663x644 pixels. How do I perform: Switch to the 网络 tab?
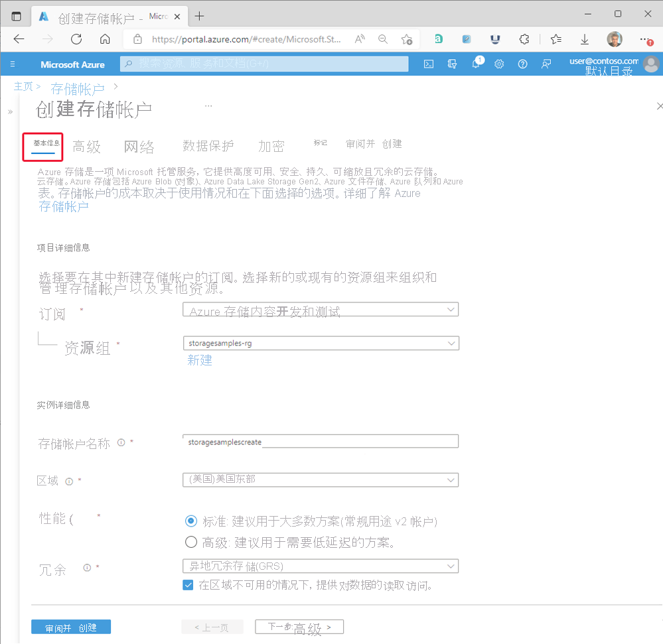tap(139, 147)
